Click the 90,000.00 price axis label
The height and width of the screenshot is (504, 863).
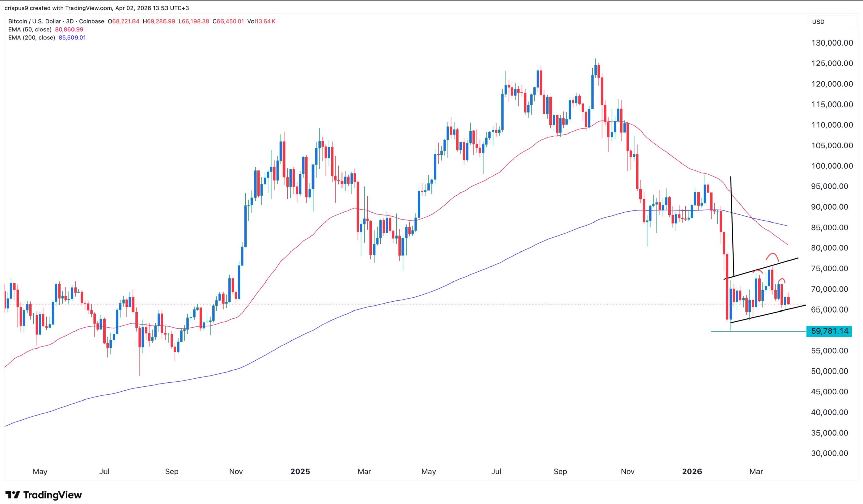click(830, 207)
